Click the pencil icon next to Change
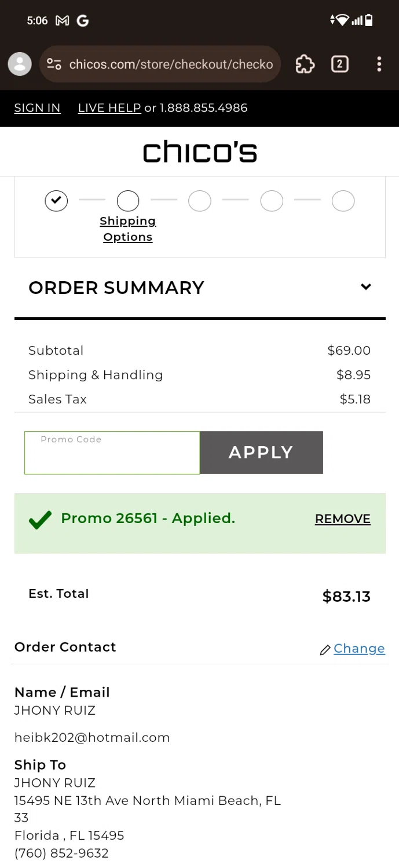The height and width of the screenshot is (868, 399). pos(325,650)
